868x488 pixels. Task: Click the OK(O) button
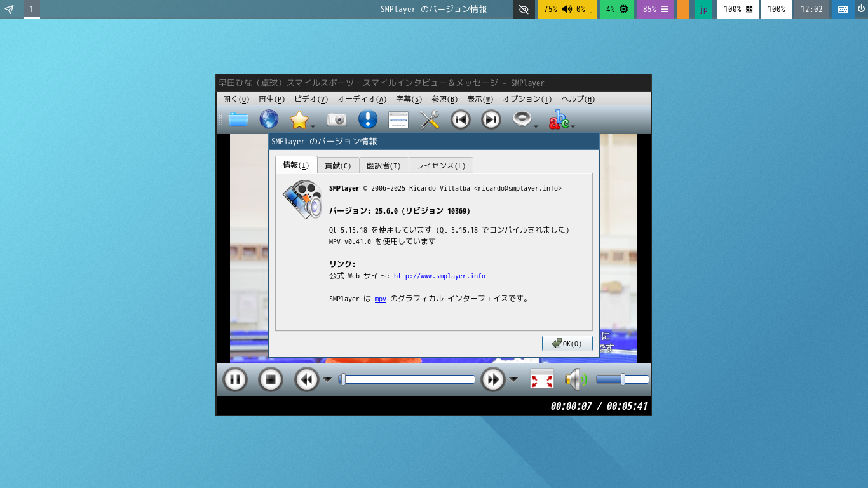[x=567, y=343]
